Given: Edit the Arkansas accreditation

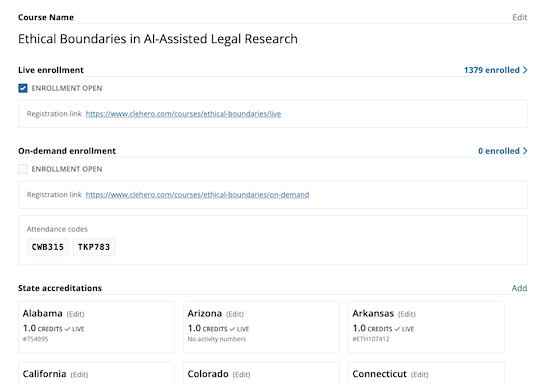Looking at the screenshot, I should 407,314.
